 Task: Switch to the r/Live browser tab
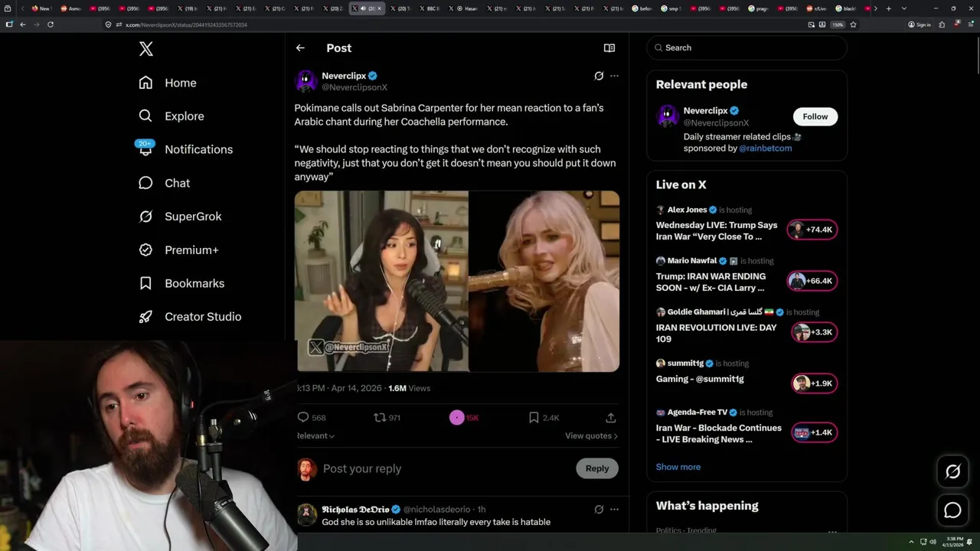tap(816, 8)
